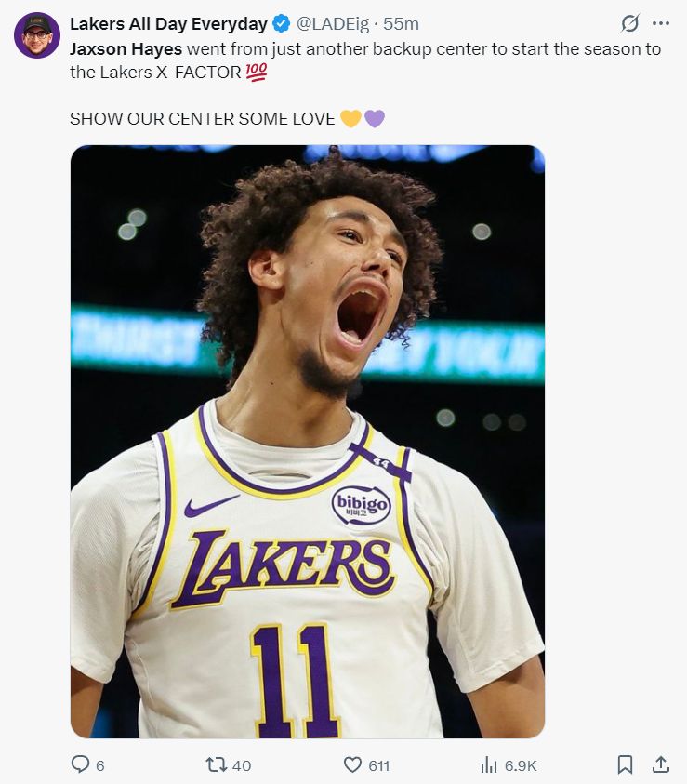Open the "Lakers All Day Everyday" display name
The image size is (687, 784).
point(168,23)
